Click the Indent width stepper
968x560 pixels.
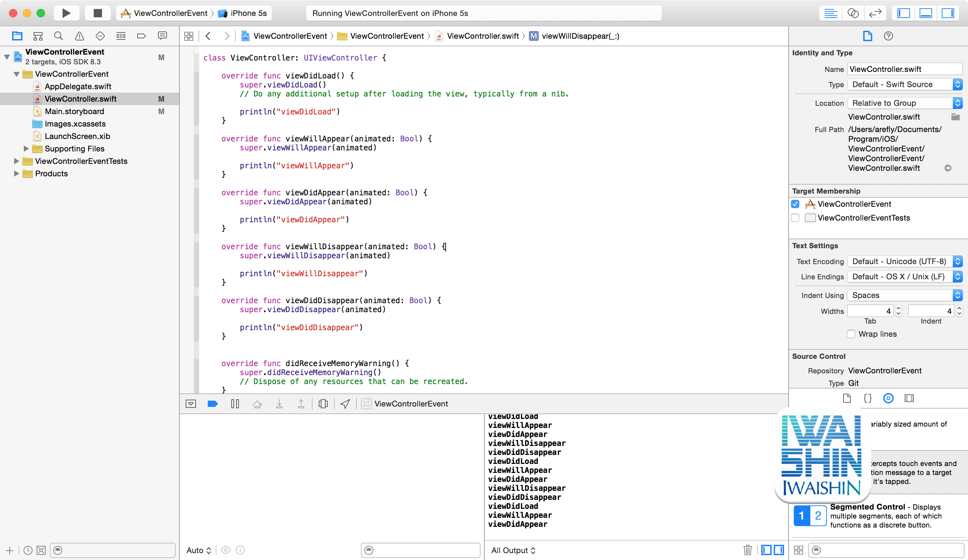959,311
